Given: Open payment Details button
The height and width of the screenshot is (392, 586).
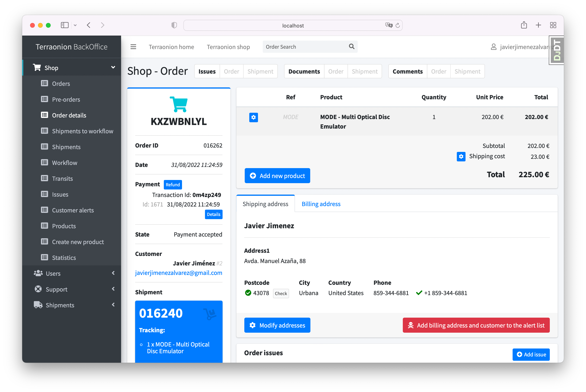Looking at the screenshot, I should (213, 214).
